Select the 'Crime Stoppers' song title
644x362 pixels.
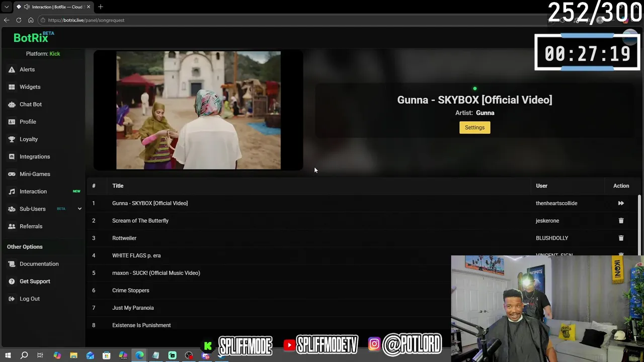point(131,290)
